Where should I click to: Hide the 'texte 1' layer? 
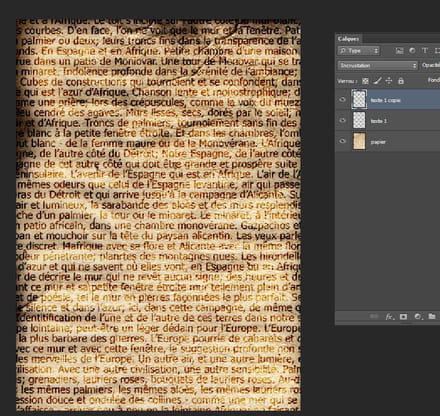pos(342,120)
